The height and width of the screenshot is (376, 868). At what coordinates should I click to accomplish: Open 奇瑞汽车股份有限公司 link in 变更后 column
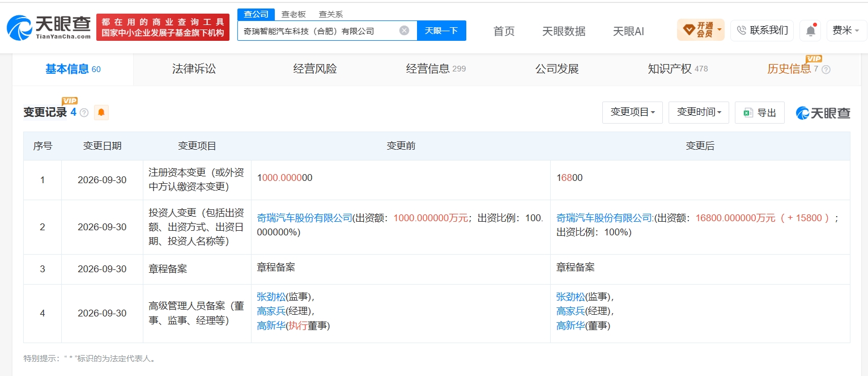tap(605, 218)
